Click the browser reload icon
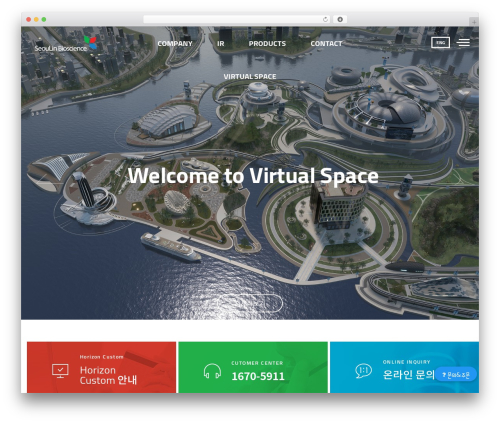The height and width of the screenshot is (423, 500). pos(325,19)
